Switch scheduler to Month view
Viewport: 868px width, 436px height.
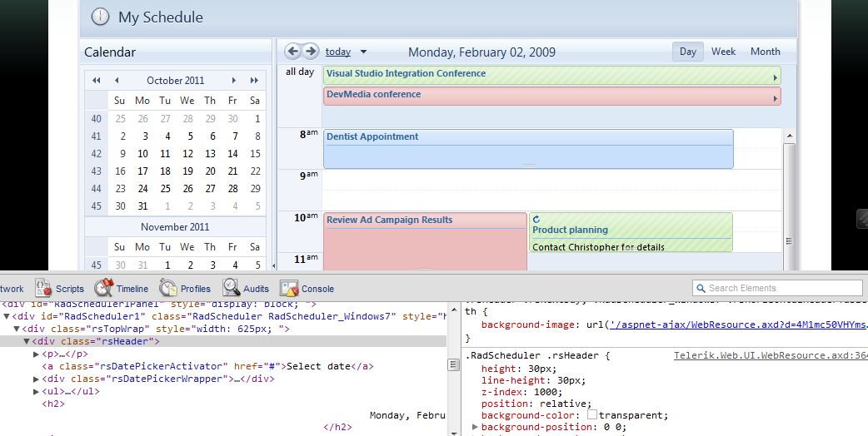(x=765, y=52)
